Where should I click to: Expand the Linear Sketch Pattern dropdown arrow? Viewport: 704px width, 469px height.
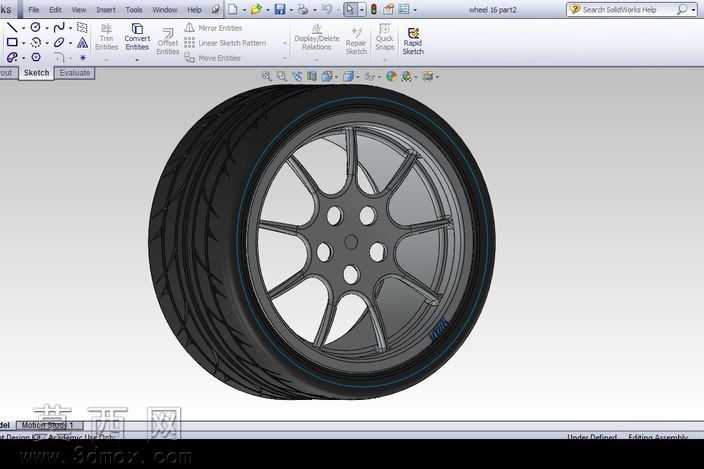[285, 44]
